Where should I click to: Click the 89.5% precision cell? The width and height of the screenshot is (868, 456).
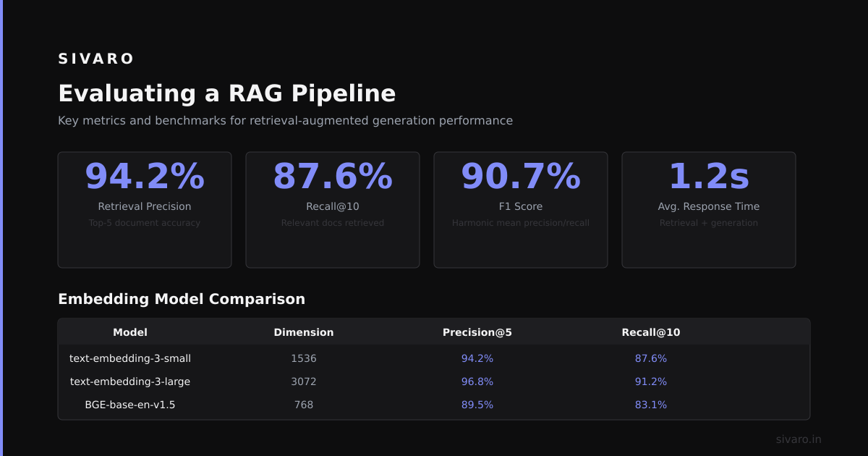pos(477,405)
